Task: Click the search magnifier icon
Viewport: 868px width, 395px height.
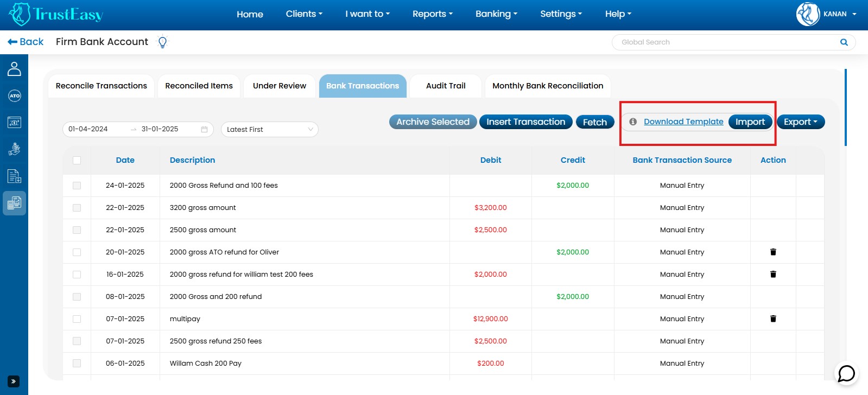Action: [844, 42]
